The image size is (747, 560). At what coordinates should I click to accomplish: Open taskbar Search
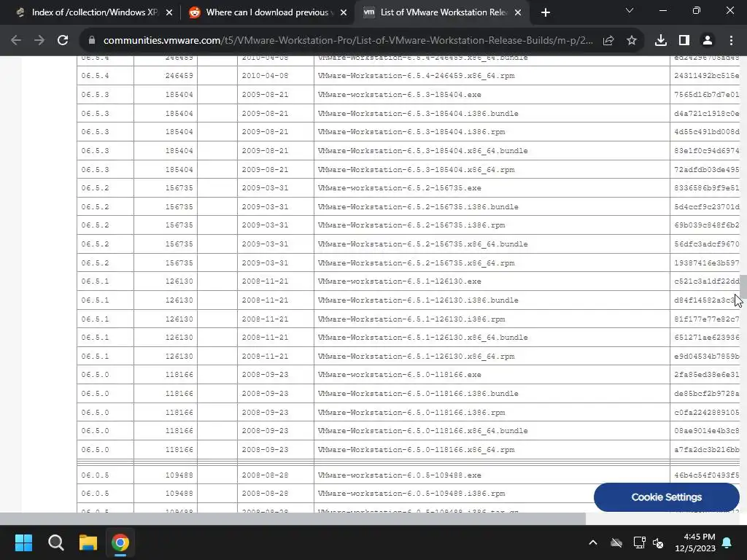(x=55, y=542)
